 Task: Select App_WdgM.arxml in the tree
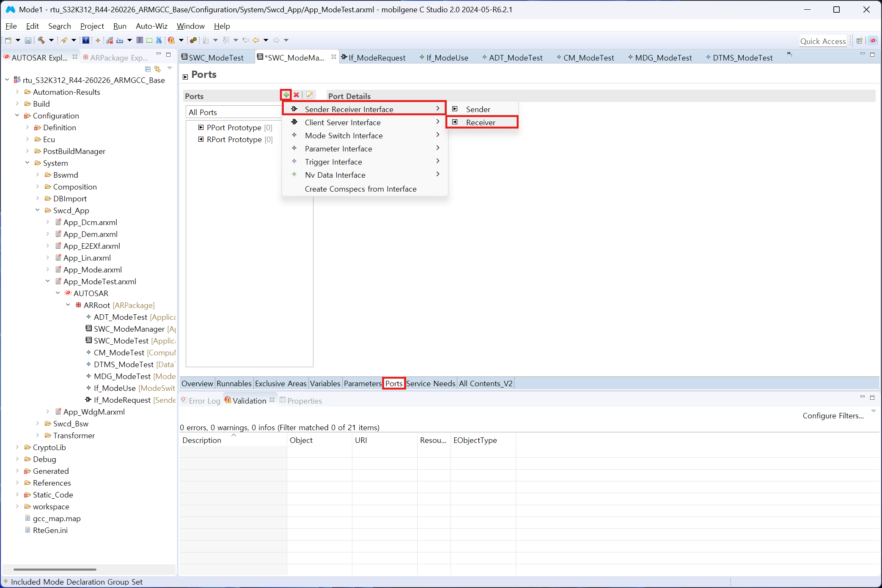pos(90,412)
